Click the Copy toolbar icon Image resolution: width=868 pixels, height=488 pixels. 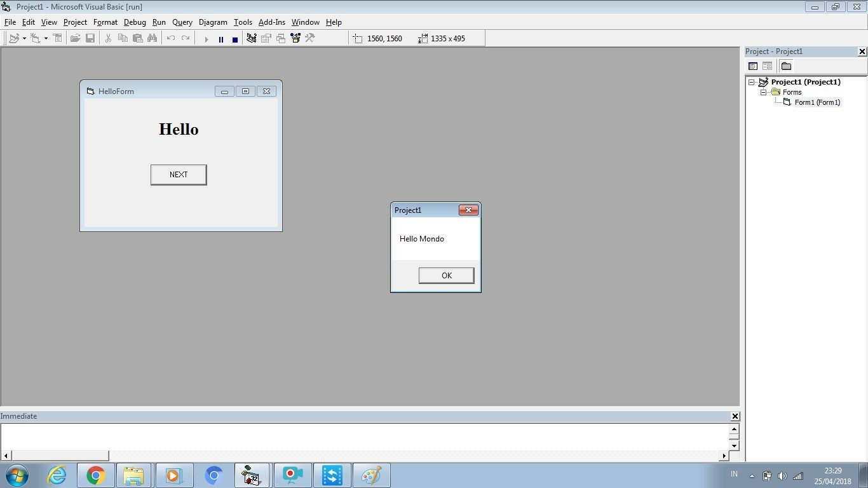[x=123, y=39]
